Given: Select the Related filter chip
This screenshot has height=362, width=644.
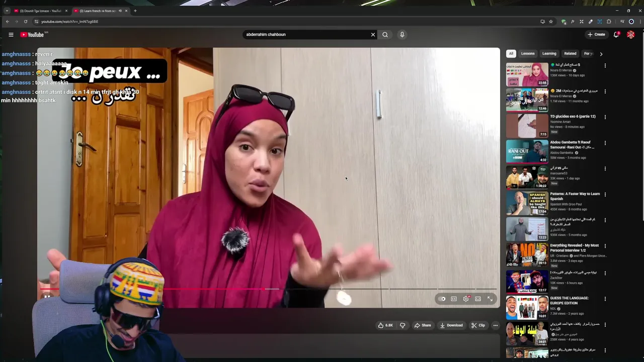Looking at the screenshot, I should tap(570, 54).
